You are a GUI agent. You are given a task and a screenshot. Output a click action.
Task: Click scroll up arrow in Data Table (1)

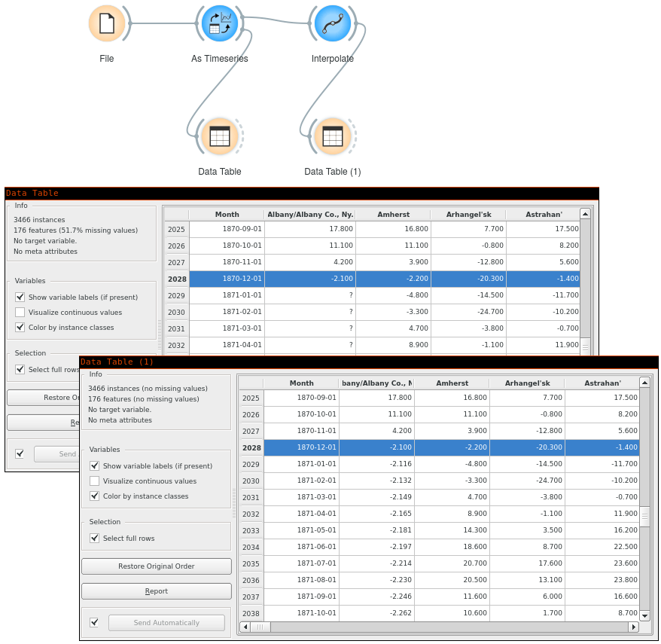(644, 382)
